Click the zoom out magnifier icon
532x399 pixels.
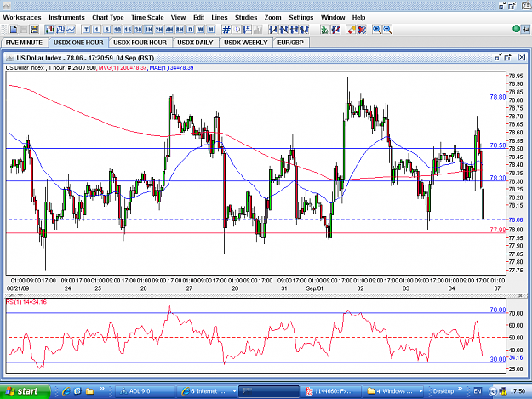pyautogui.click(x=387, y=30)
